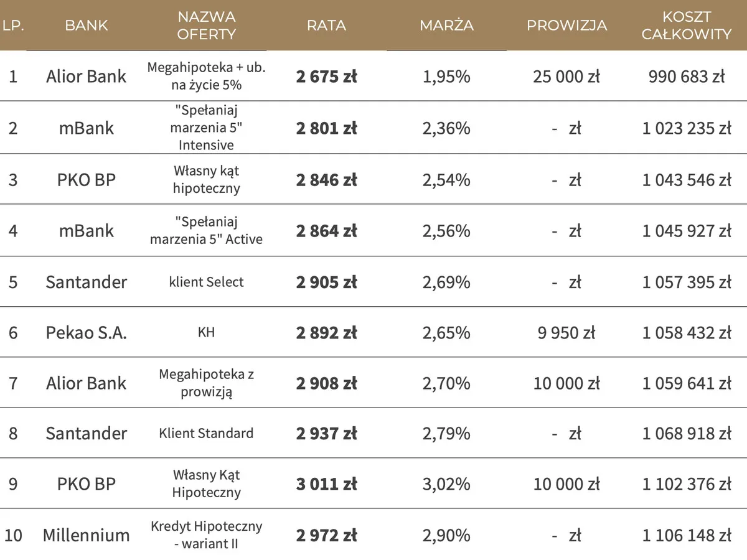Screen dimensions: 747x560
Task: Select Alior Bank in row 1
Action: [x=87, y=77]
